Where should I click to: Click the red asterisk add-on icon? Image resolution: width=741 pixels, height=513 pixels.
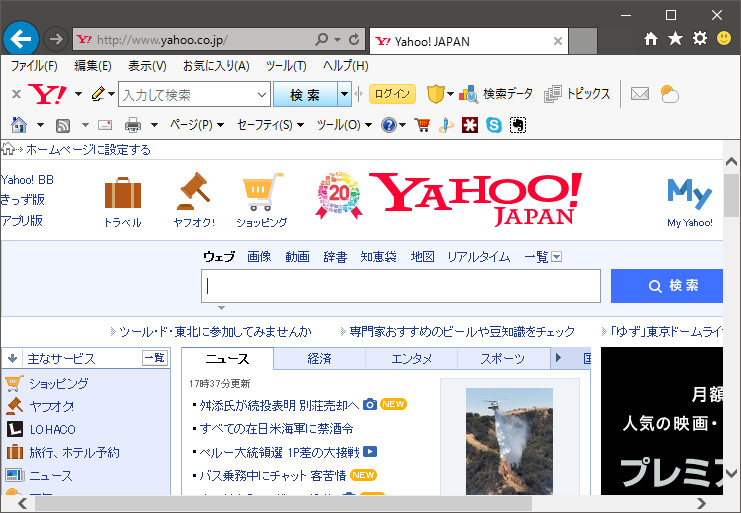[470, 125]
